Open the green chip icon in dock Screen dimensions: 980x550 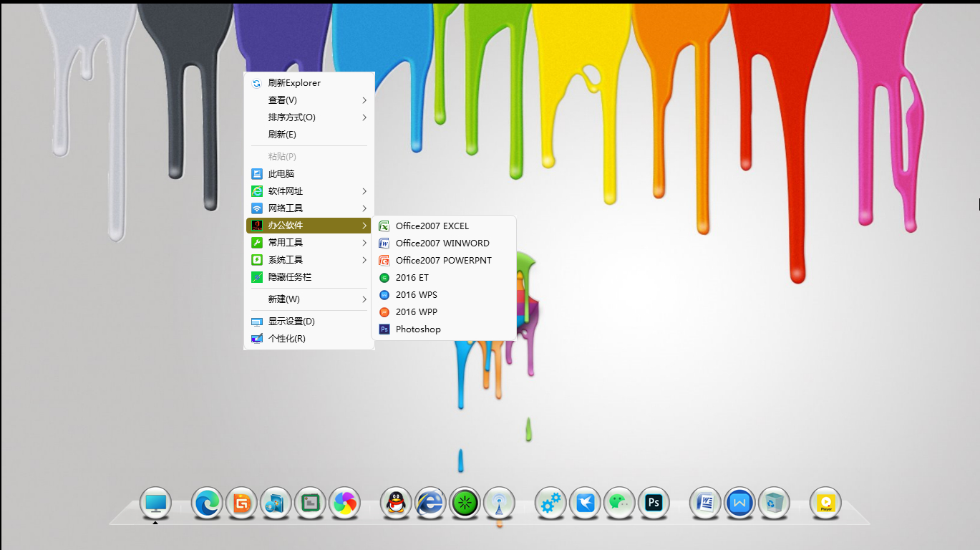tap(310, 503)
